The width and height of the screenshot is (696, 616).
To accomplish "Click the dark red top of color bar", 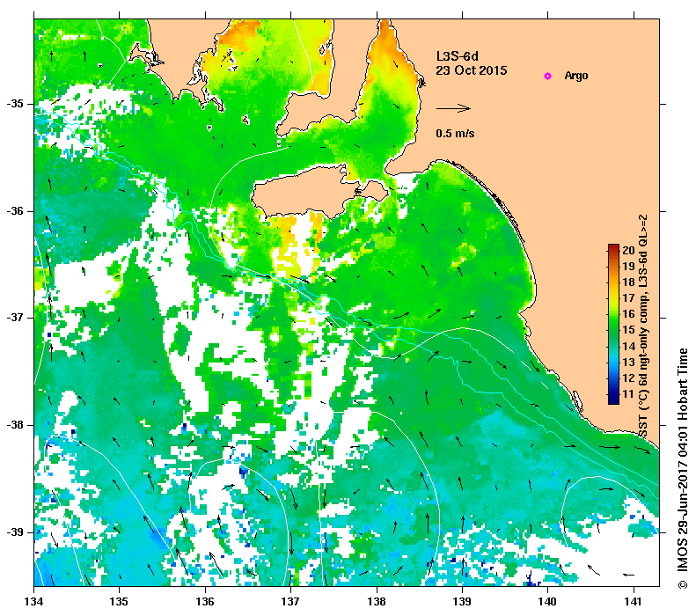I will [x=613, y=246].
